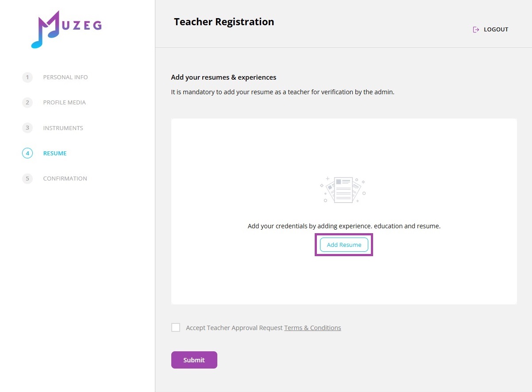Click the step 1 number circle
This screenshot has height=392, width=532.
pyautogui.click(x=27, y=77)
